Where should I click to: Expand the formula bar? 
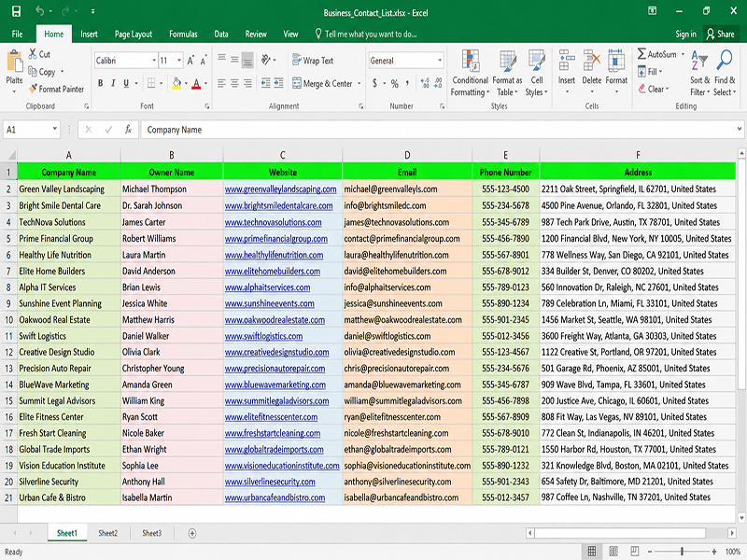(x=739, y=129)
